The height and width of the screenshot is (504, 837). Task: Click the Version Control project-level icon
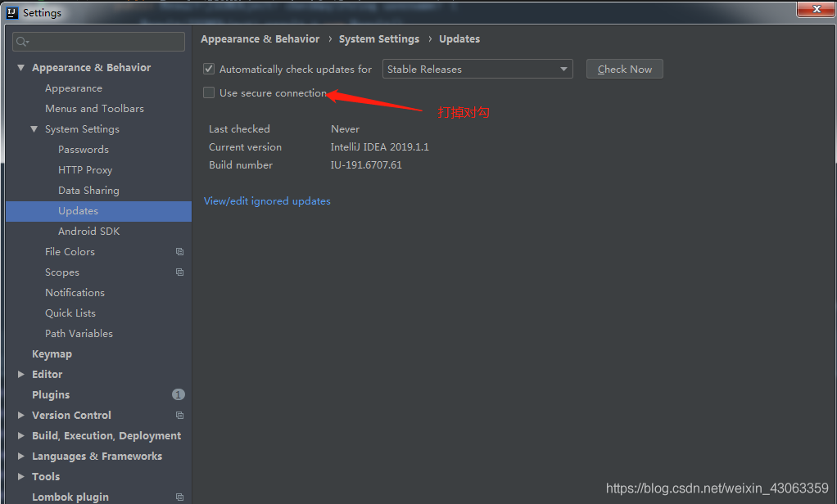point(180,415)
